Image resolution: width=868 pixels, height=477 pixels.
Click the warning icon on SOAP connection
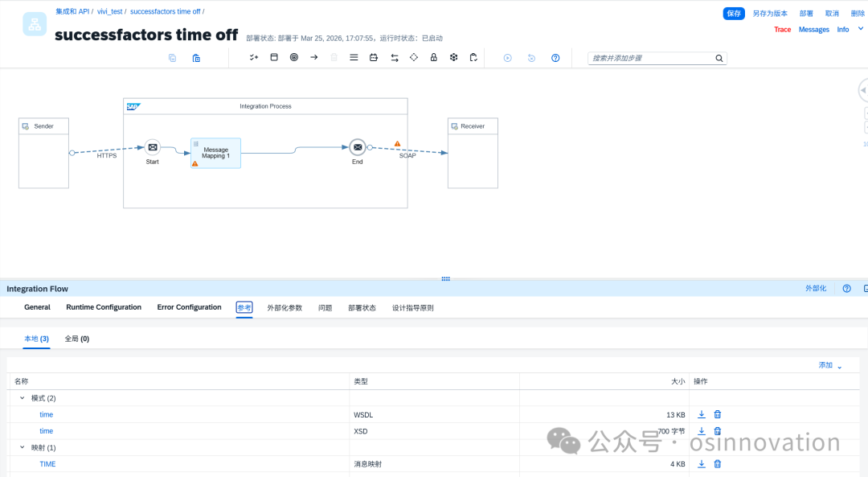[397, 144]
